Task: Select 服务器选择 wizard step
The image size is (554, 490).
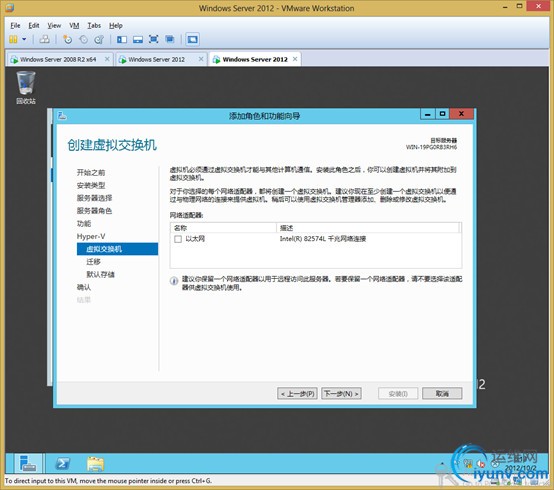Action: click(94, 198)
